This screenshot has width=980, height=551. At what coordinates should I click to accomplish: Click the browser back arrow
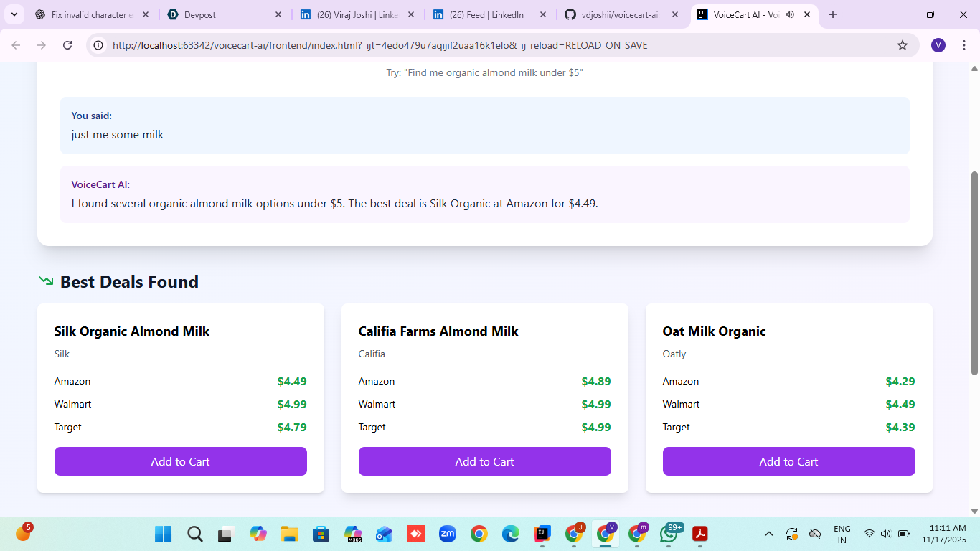point(16,45)
